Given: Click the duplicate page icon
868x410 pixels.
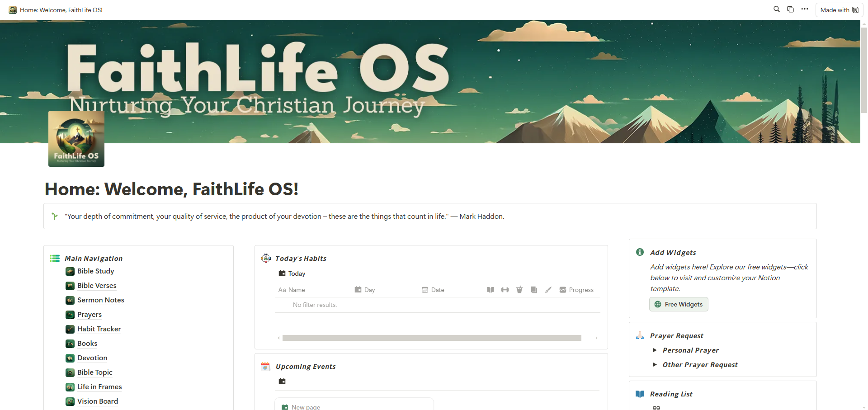Looking at the screenshot, I should (791, 9).
